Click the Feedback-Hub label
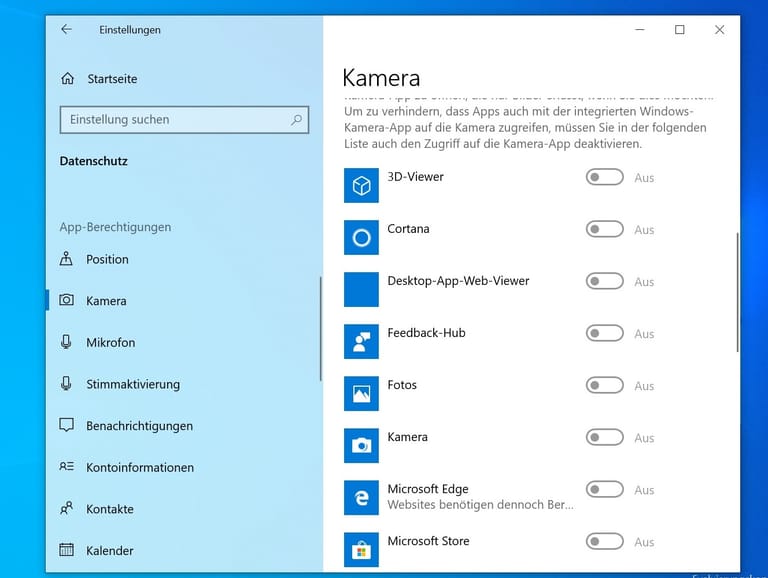Image resolution: width=768 pixels, height=578 pixels. (426, 333)
